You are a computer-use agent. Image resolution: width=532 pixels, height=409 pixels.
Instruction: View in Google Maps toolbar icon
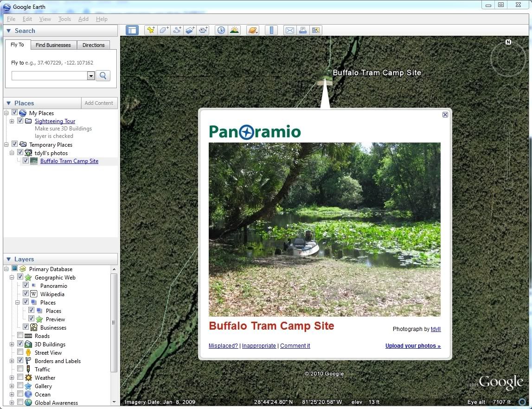click(315, 30)
